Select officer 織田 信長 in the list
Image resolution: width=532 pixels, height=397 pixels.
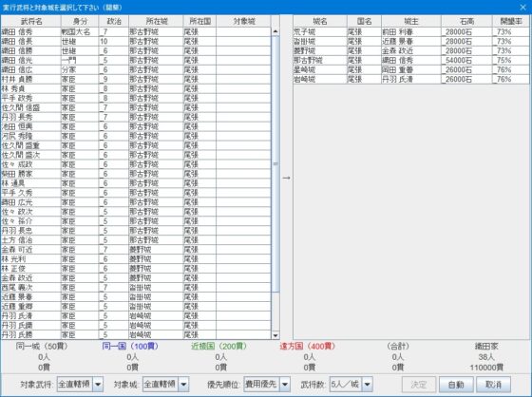136,42
